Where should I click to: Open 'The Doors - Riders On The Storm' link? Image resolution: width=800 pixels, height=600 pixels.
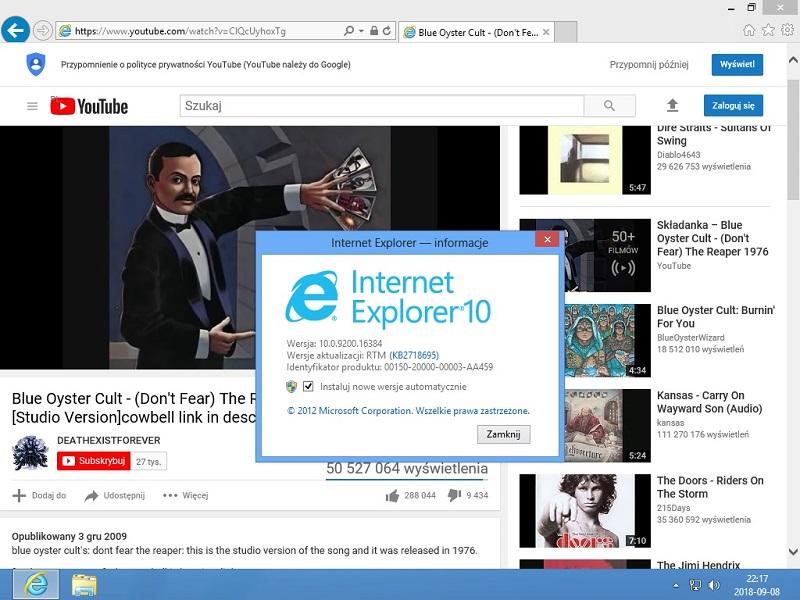pyautogui.click(x=710, y=487)
